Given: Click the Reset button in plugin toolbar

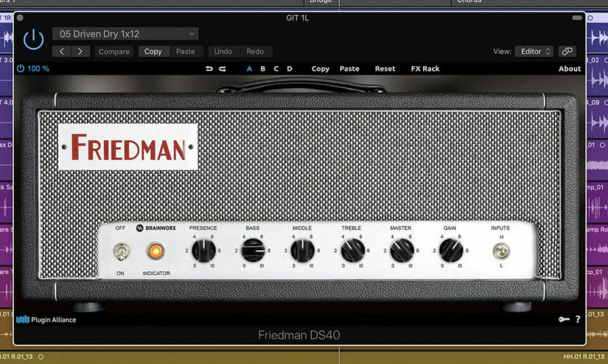Looking at the screenshot, I should (385, 69).
